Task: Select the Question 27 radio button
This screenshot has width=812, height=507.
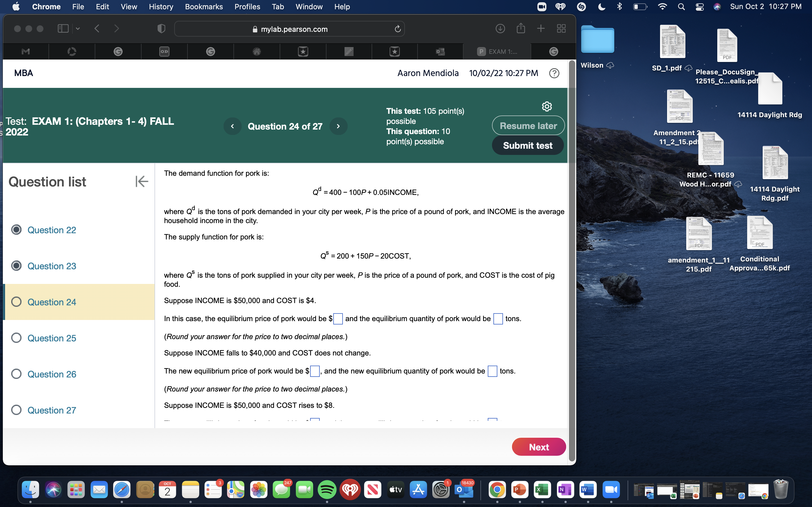Action: pyautogui.click(x=16, y=410)
